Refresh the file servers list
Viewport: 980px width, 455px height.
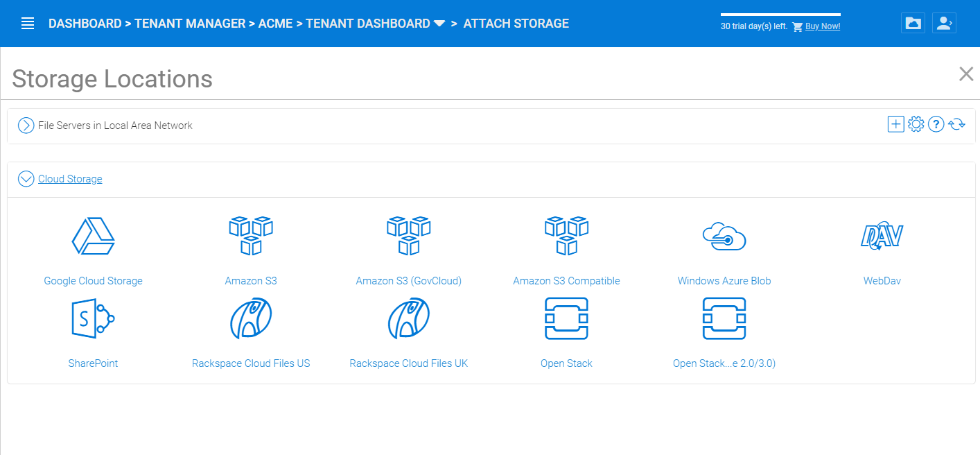pos(956,124)
